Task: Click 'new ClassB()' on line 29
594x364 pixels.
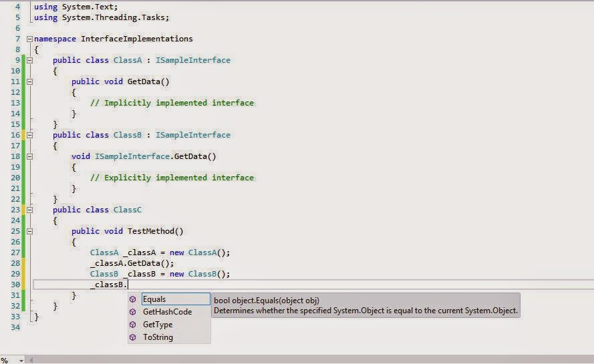Action: tap(200, 274)
